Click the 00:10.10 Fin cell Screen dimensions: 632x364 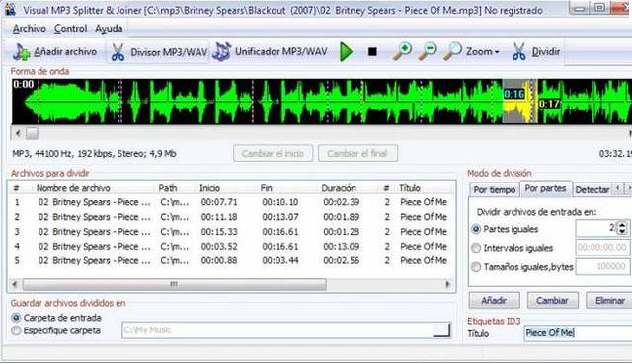pyautogui.click(x=280, y=202)
